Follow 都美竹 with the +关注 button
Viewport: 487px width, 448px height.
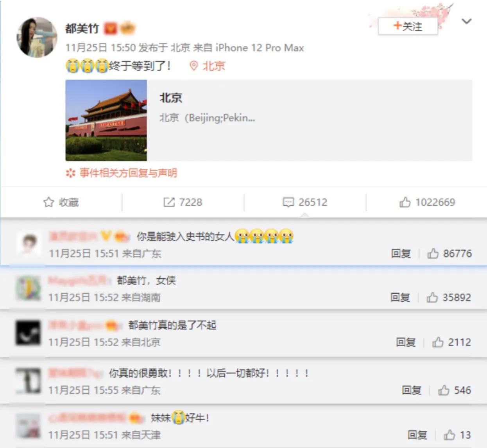click(408, 27)
